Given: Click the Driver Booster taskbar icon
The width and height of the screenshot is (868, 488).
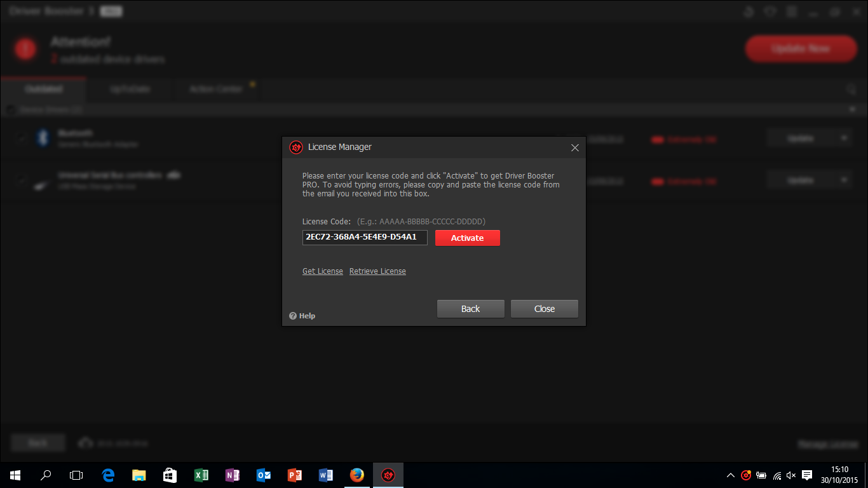Looking at the screenshot, I should [388, 475].
